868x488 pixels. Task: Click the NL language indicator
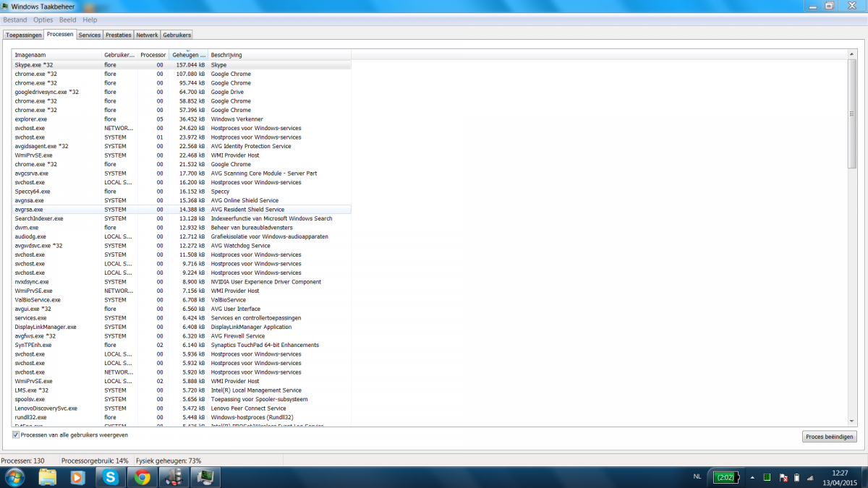(697, 477)
